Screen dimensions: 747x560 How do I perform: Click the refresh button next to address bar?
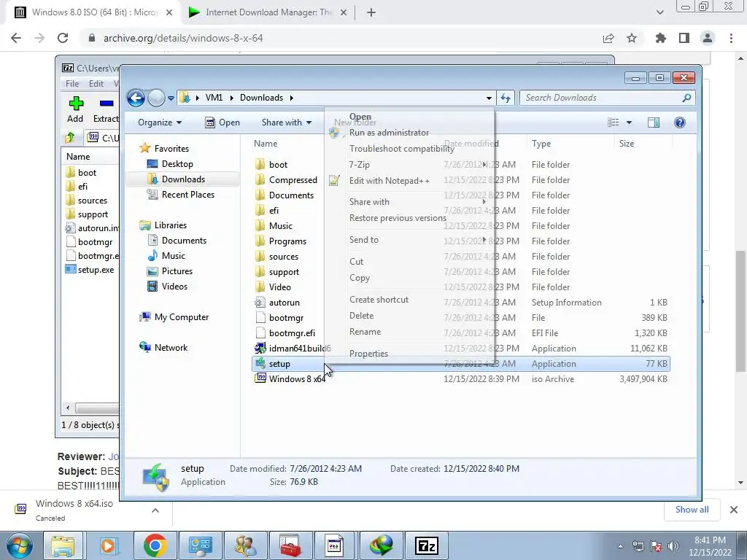point(506,98)
